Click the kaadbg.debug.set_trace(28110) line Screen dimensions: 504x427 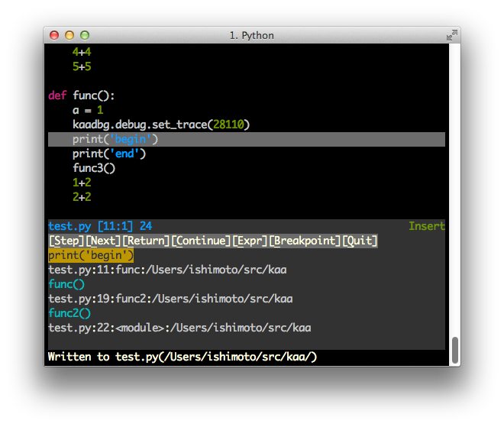point(161,125)
